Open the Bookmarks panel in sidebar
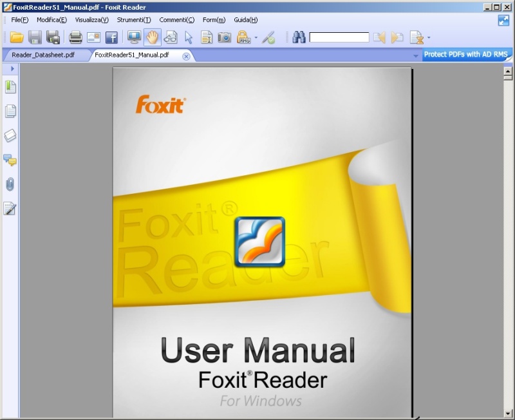 (10, 87)
